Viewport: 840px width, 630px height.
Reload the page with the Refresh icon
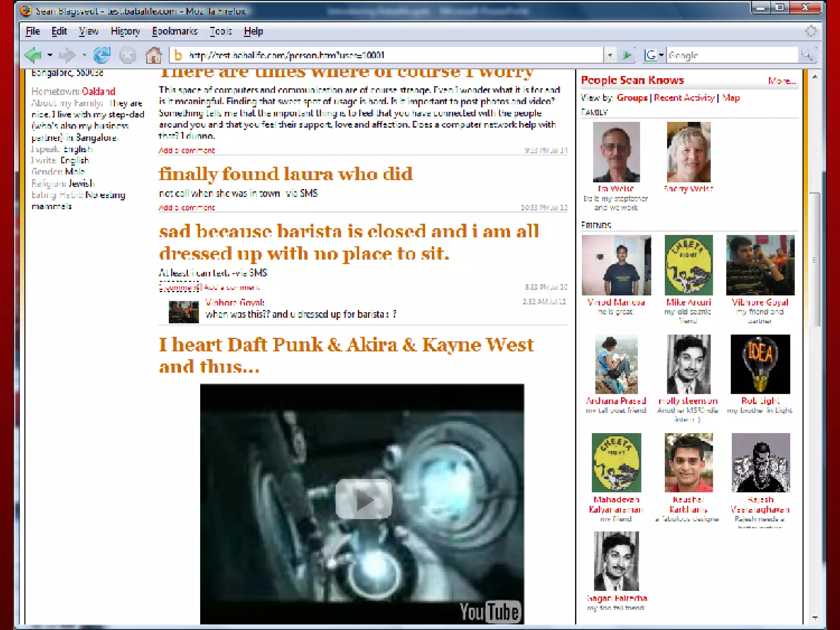point(102,55)
